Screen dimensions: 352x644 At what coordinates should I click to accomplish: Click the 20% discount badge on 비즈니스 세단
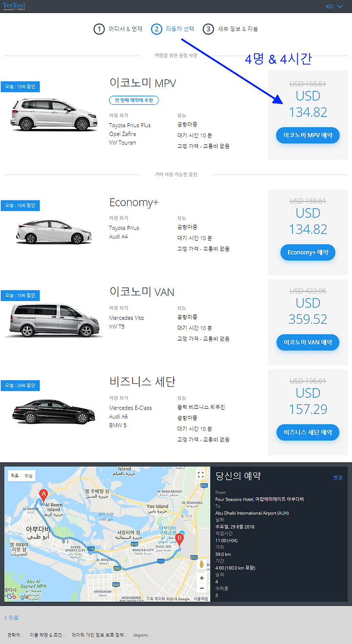click(20, 385)
